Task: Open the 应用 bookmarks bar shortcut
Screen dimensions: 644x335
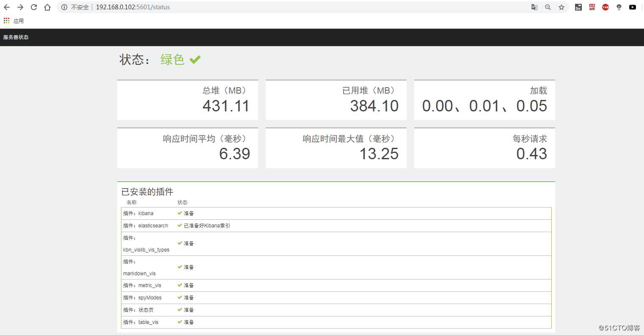Action: pyautogui.click(x=14, y=21)
